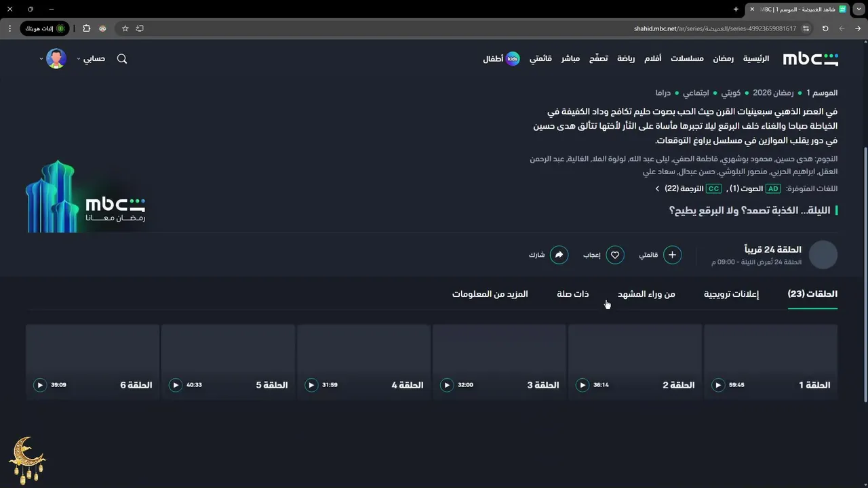Open الحلقة 2 episode thumbnail
This screenshot has height=488, width=868.
pyautogui.click(x=635, y=362)
